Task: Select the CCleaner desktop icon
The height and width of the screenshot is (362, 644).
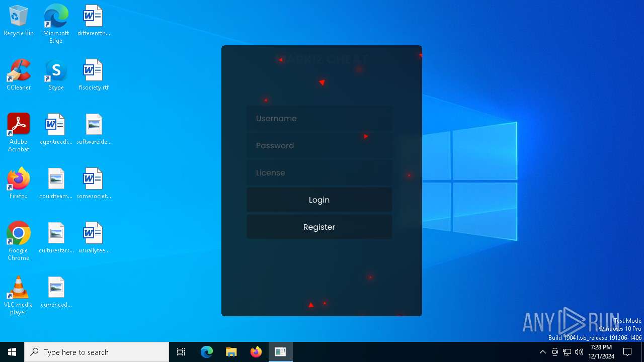Action: click(19, 75)
